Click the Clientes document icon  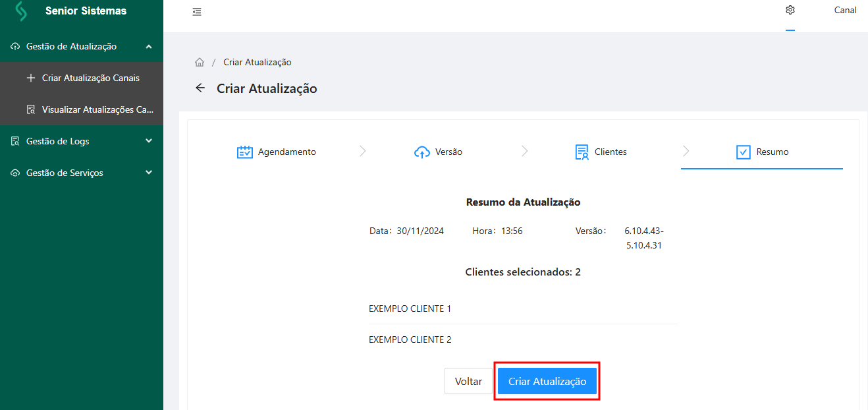(582, 152)
